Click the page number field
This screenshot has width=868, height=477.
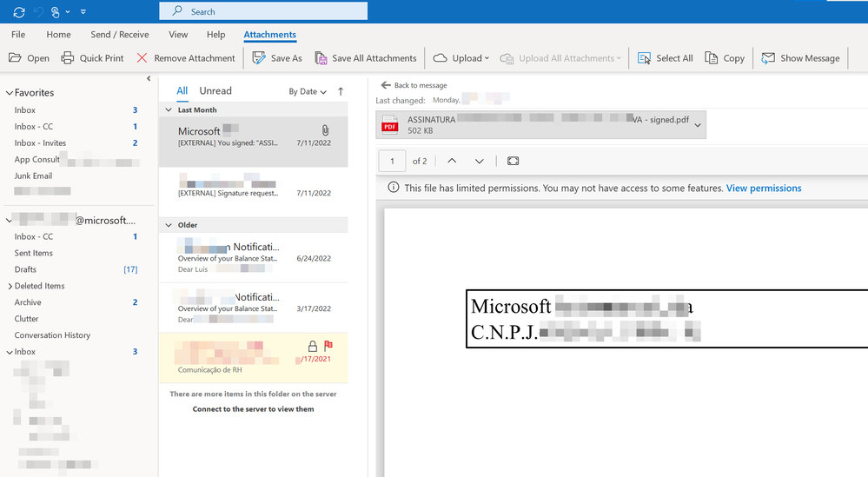(x=392, y=161)
